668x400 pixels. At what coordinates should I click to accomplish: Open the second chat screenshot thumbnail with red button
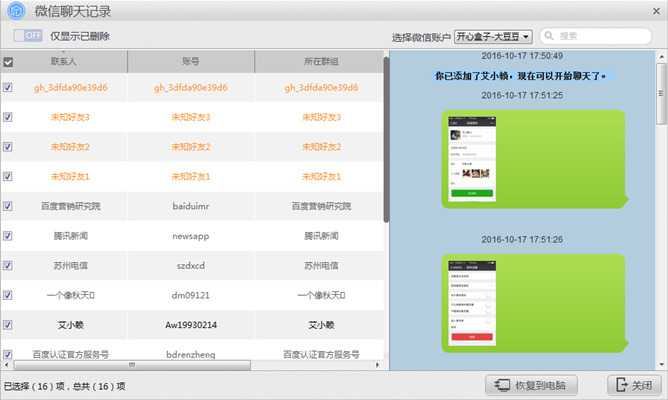(x=472, y=303)
